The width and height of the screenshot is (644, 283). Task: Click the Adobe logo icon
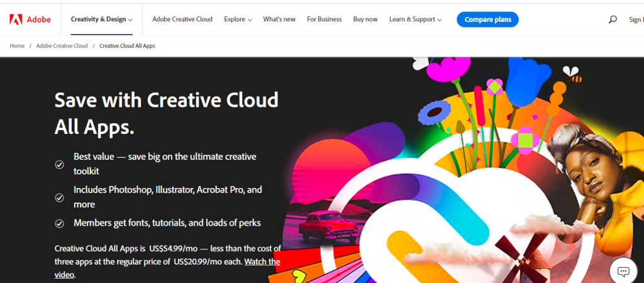(16, 19)
